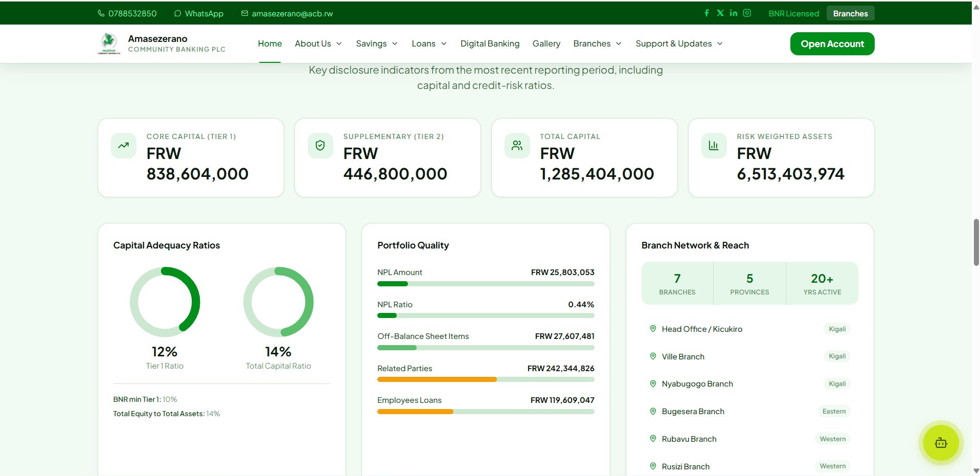Click the Total Capital Ratio 14% donut chart

point(278,302)
